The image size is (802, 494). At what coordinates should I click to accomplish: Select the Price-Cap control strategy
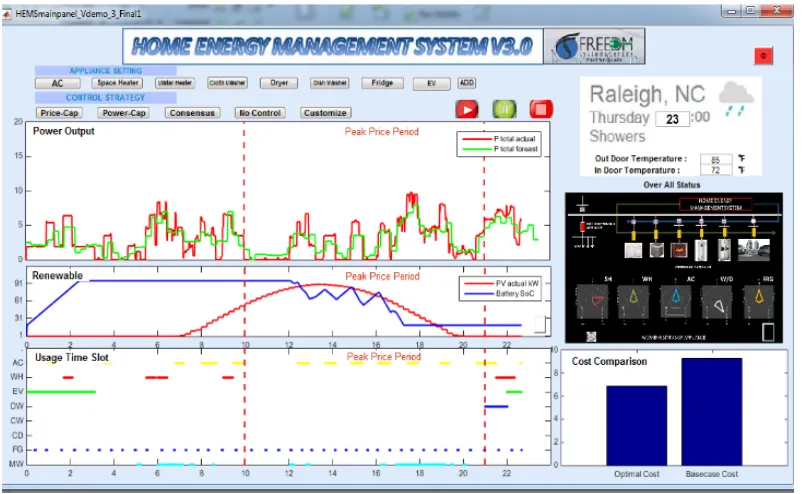(x=59, y=113)
